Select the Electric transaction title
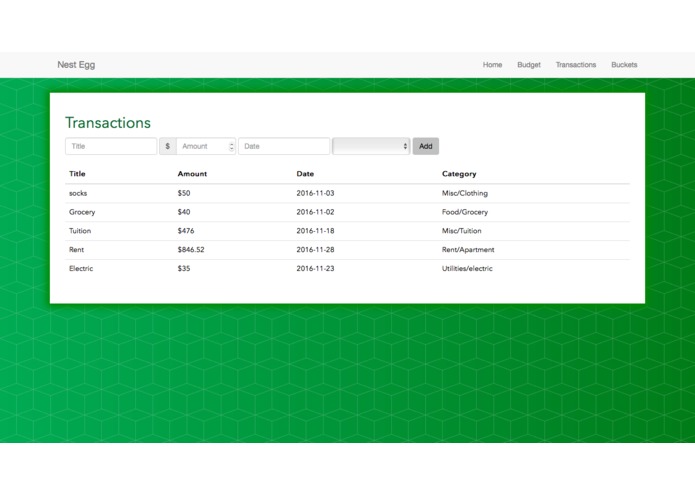 [81, 268]
